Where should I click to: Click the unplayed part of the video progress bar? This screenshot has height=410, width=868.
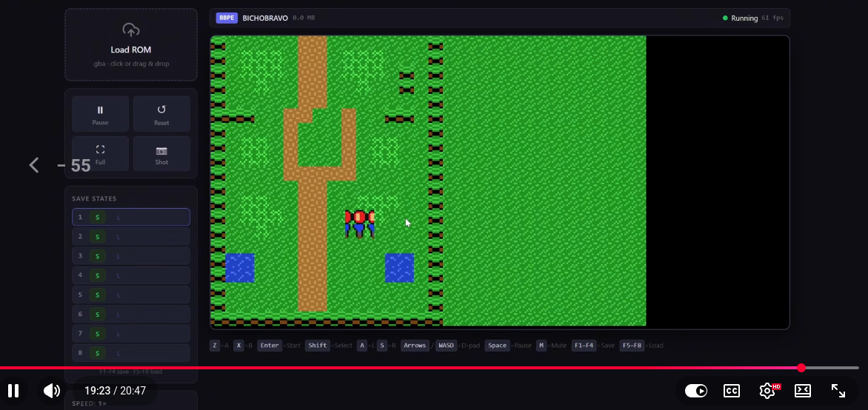(832, 368)
